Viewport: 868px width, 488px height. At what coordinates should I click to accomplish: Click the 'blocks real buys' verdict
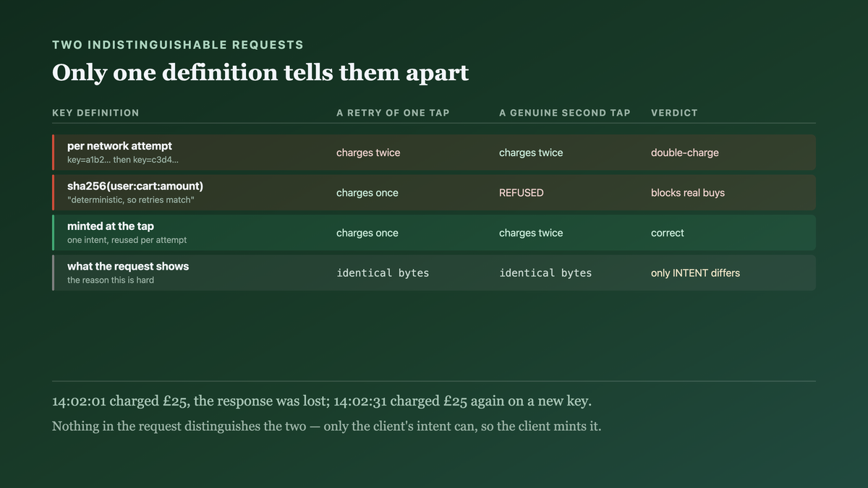tap(688, 193)
